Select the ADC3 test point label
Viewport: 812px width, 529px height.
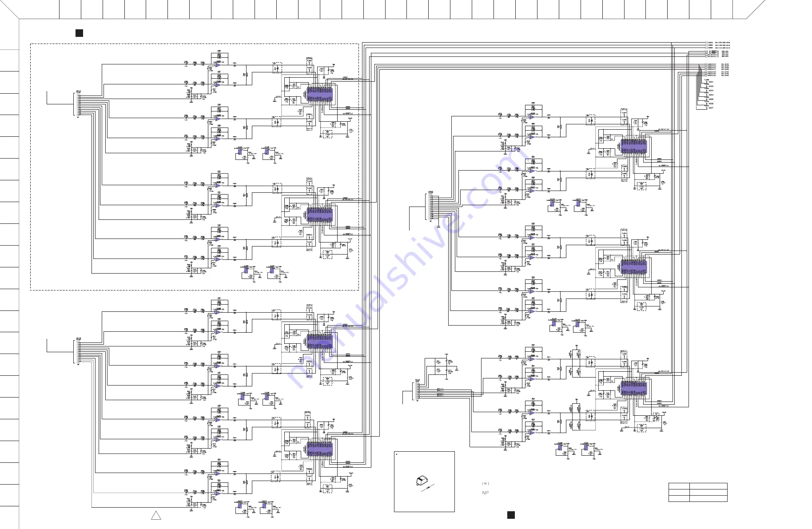[711, 91]
